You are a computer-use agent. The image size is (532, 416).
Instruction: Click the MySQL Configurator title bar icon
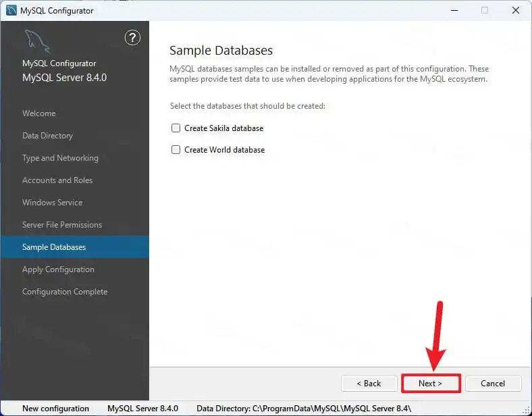click(x=11, y=10)
